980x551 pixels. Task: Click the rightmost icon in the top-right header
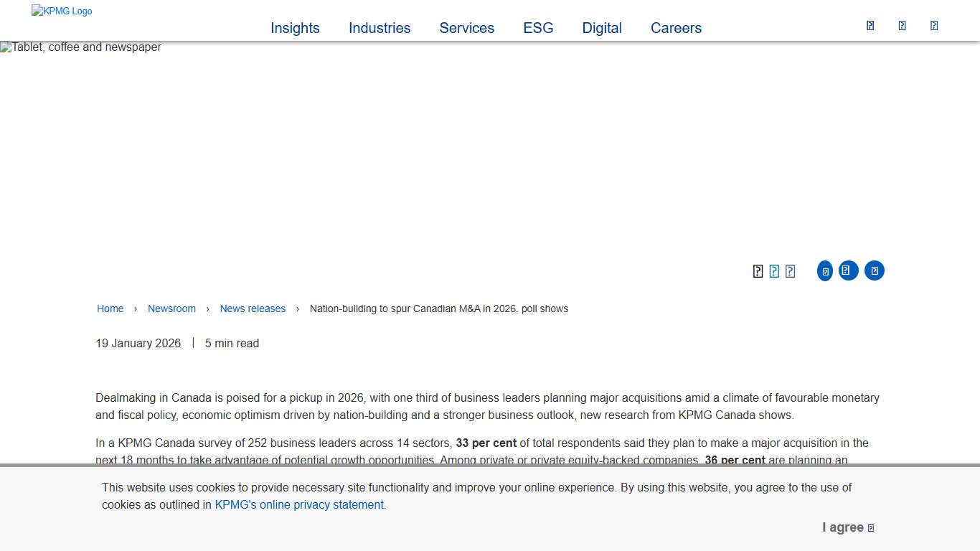coord(934,26)
